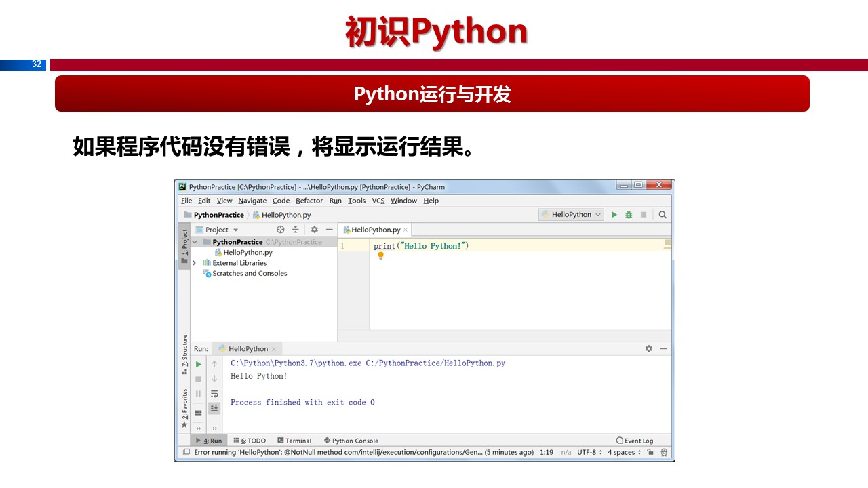Click the up arrow in Run panel
Image resolution: width=868 pixels, height=488 pixels.
coord(214,364)
